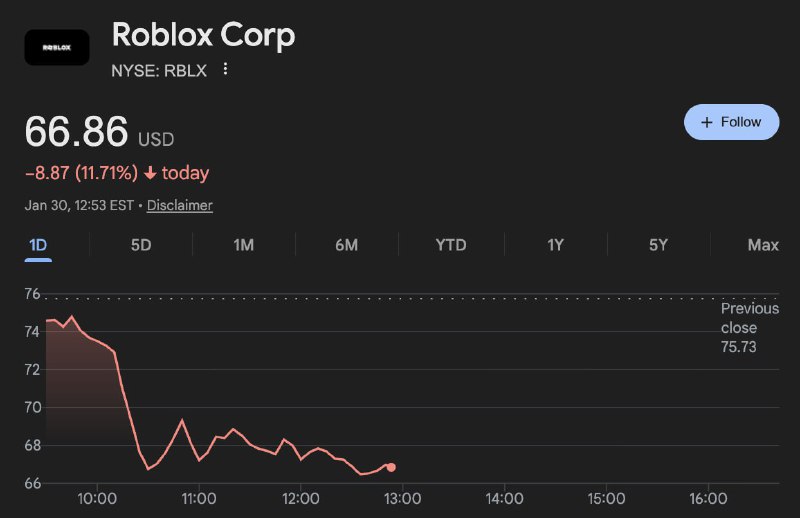Select the 1D time range tab
Screen dimensions: 800x518
pyautogui.click(x=38, y=245)
